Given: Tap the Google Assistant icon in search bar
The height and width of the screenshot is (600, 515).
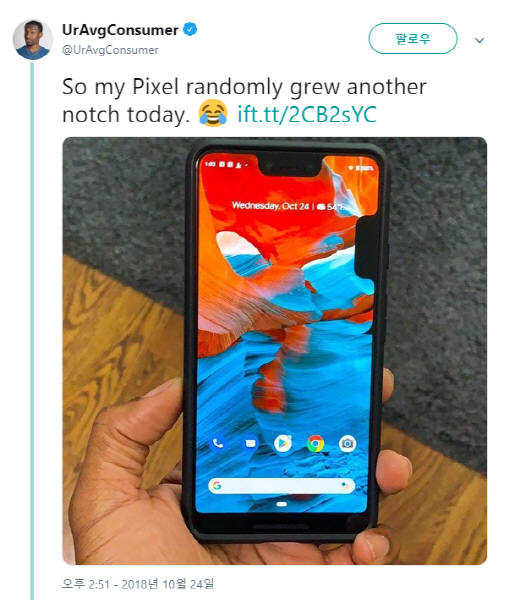Looking at the screenshot, I should tap(345, 486).
